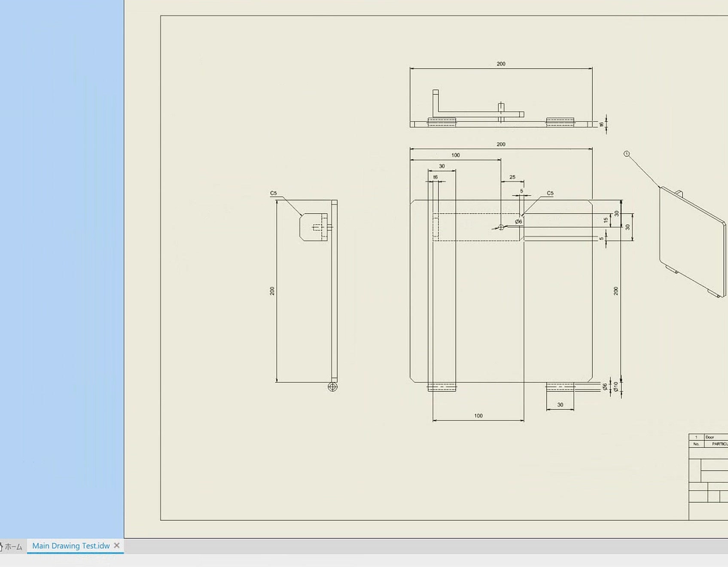The height and width of the screenshot is (567, 728).
Task: Select balloon number 1 on isometric view
Action: [x=626, y=154]
